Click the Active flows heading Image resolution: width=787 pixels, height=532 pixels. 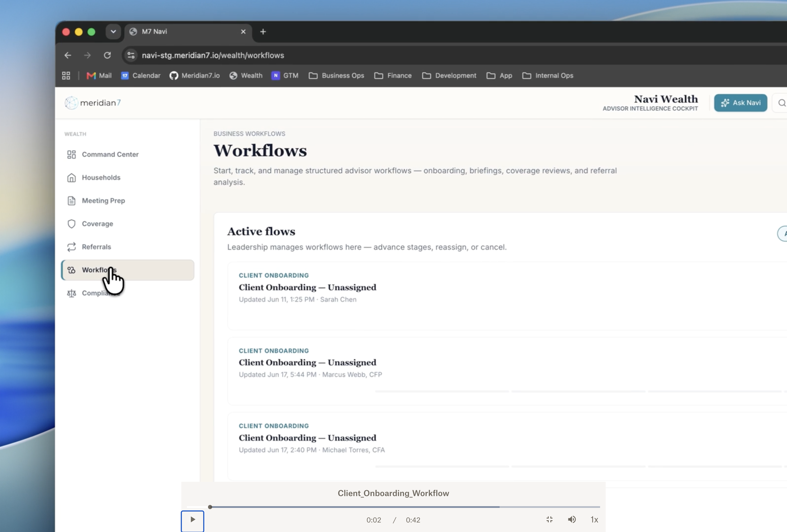(261, 231)
